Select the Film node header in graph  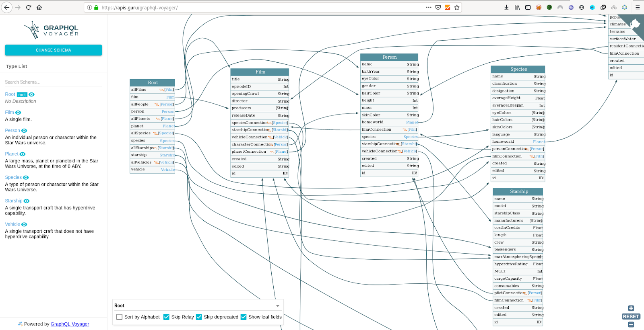point(260,72)
